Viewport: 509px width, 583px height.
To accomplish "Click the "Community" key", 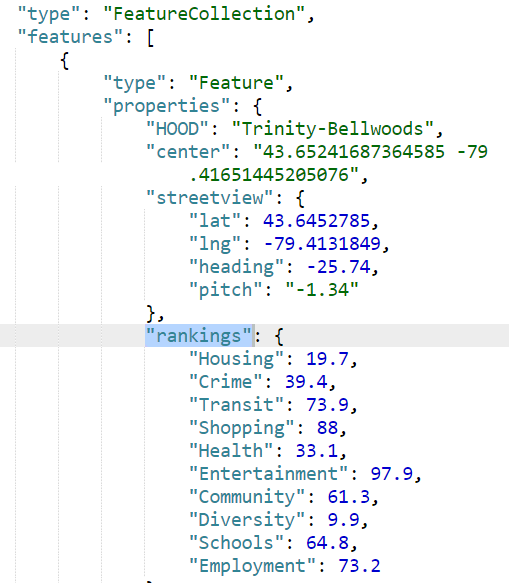I will tap(247, 497).
